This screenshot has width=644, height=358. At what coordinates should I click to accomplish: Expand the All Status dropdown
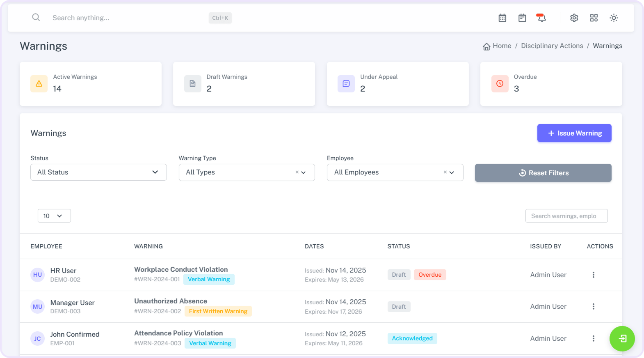pos(98,172)
